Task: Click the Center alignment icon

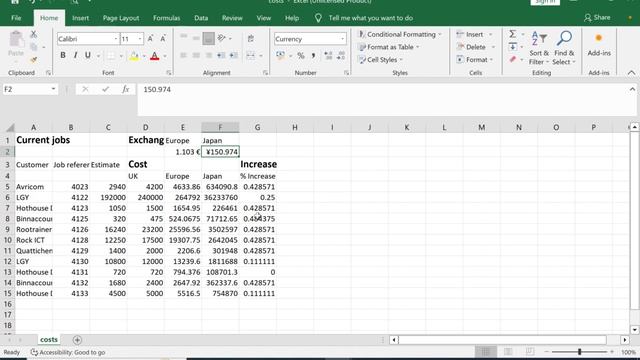Action: (196, 55)
